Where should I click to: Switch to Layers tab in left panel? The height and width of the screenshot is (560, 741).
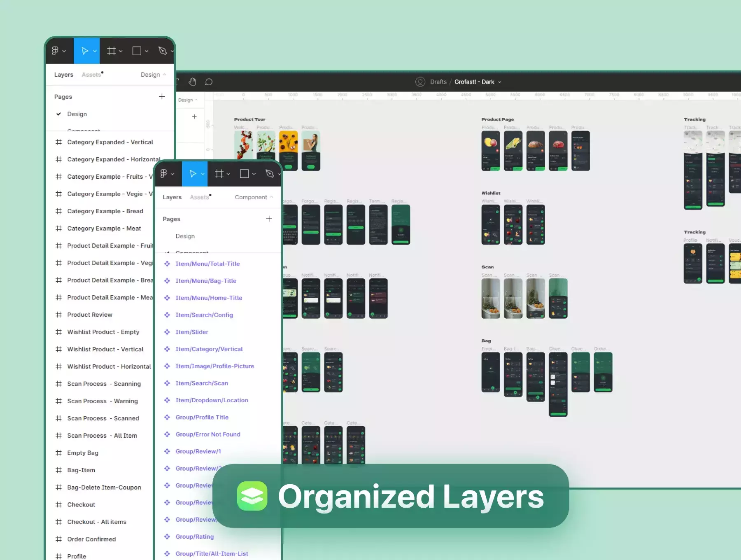click(64, 75)
